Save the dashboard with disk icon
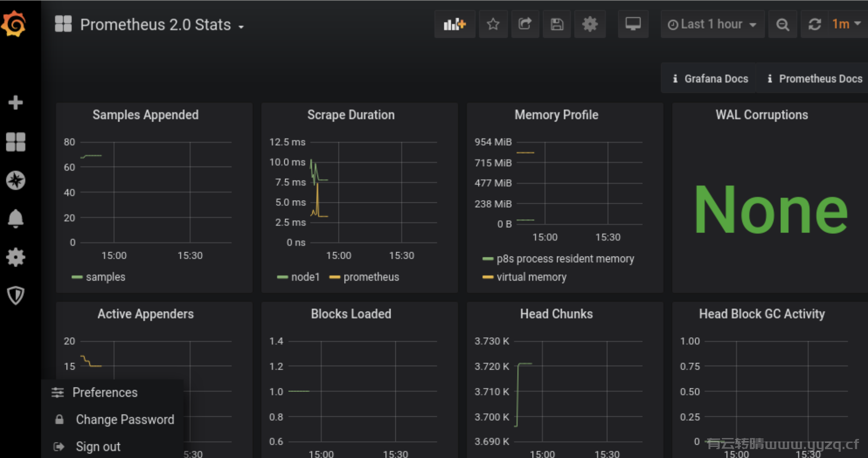The width and height of the screenshot is (868, 458). click(x=557, y=24)
